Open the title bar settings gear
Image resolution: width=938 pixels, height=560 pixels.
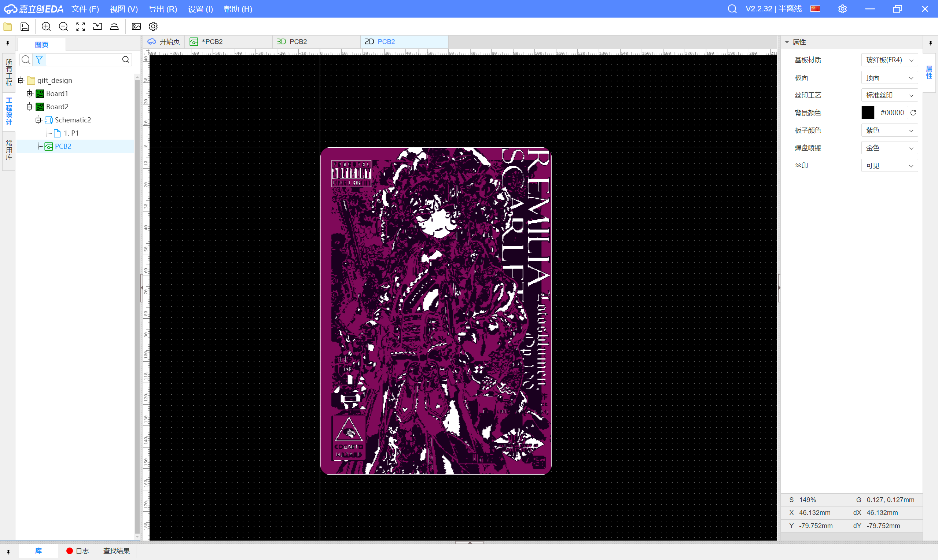tap(842, 9)
